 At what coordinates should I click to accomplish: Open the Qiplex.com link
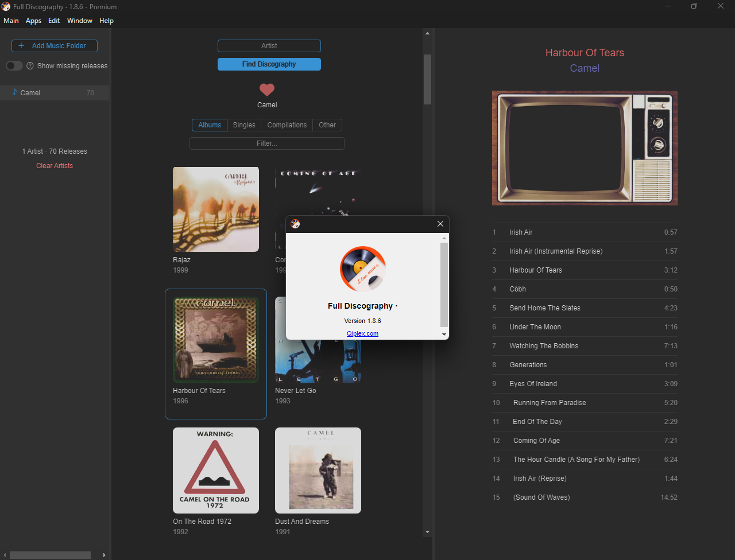[363, 334]
